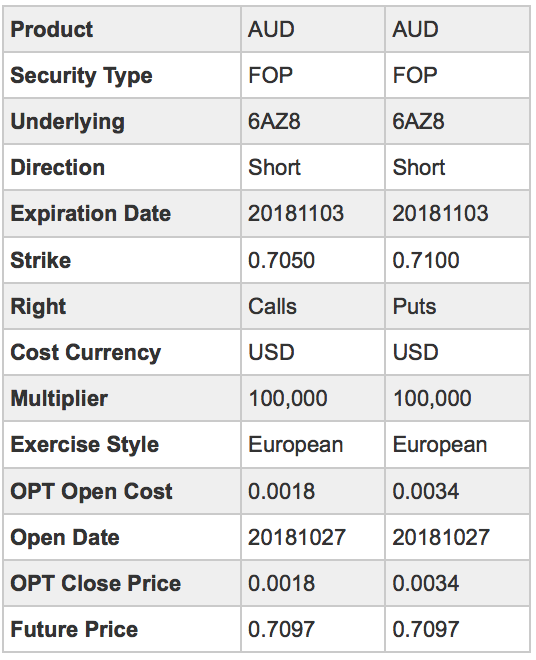This screenshot has height=660, width=536.
Task: Click the 0.7100 strike value
Action: 426,260
